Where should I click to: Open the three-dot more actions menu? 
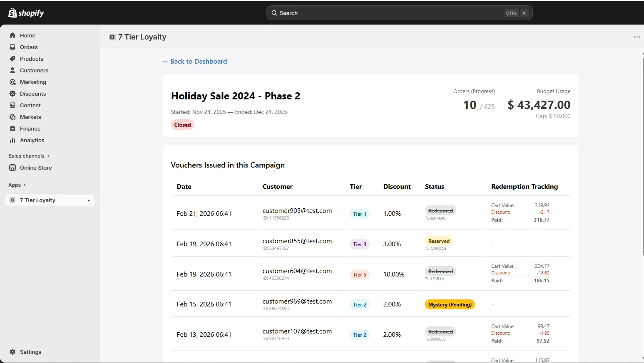tap(637, 37)
